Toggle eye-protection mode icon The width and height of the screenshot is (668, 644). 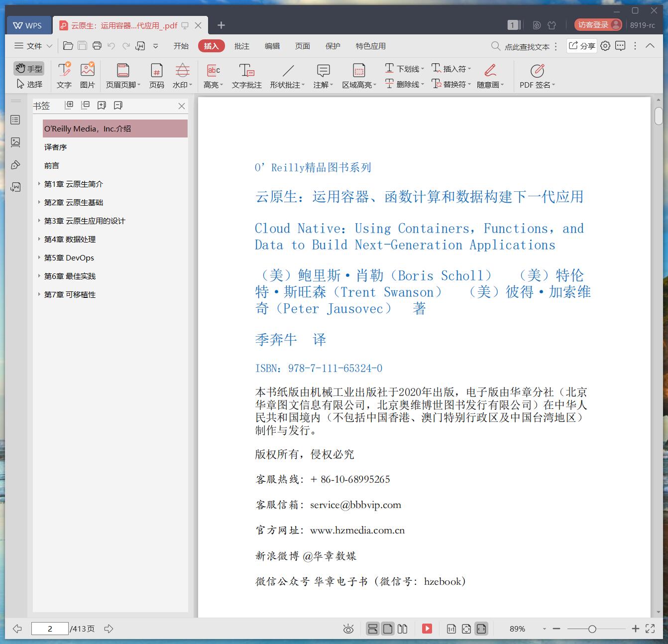pos(348,629)
